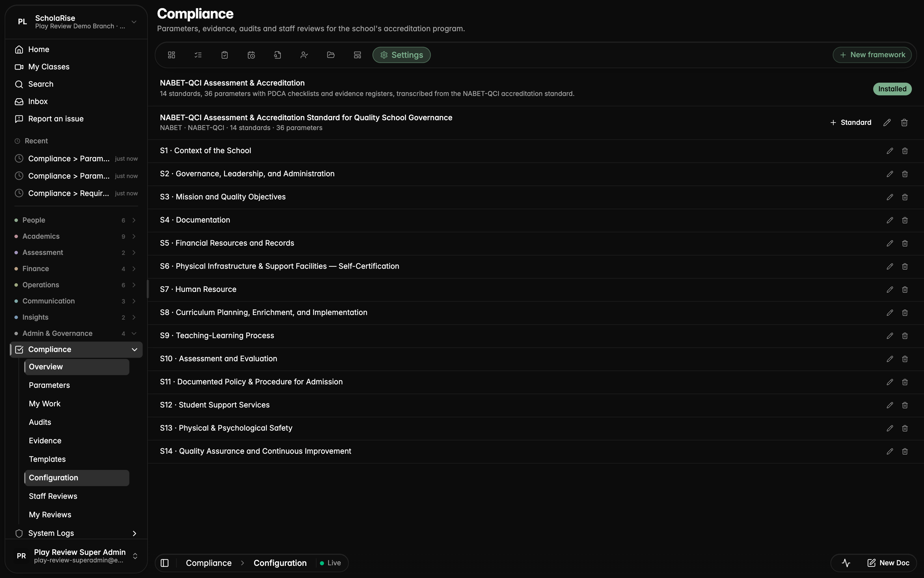The image size is (924, 578).
Task: Open ScholaRise branch switcher dropdown
Action: (76, 22)
